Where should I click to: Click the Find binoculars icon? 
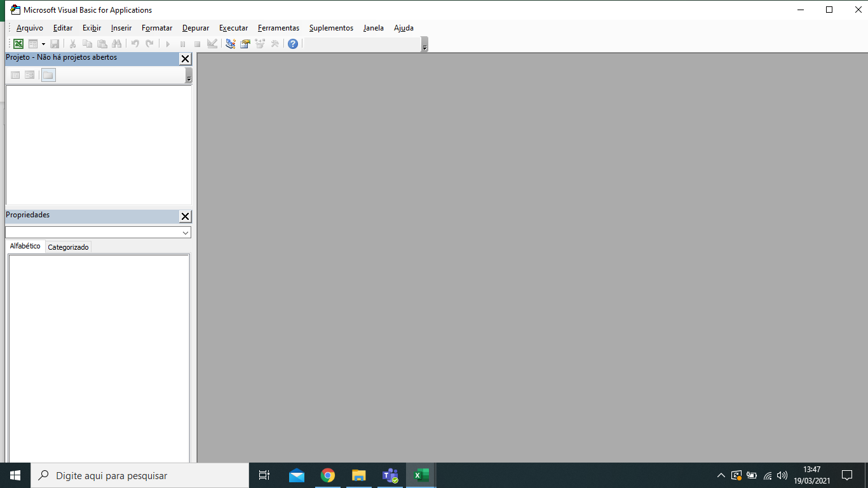(x=116, y=44)
